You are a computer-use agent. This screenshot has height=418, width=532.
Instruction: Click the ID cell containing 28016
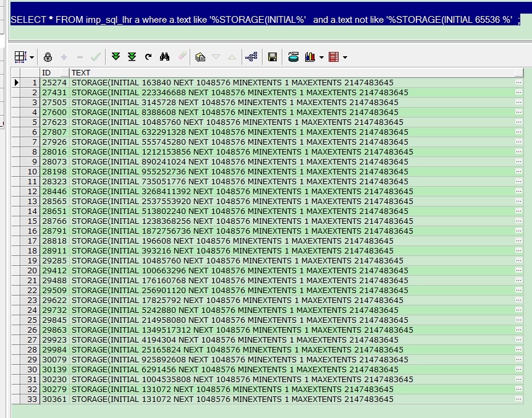coord(54,152)
